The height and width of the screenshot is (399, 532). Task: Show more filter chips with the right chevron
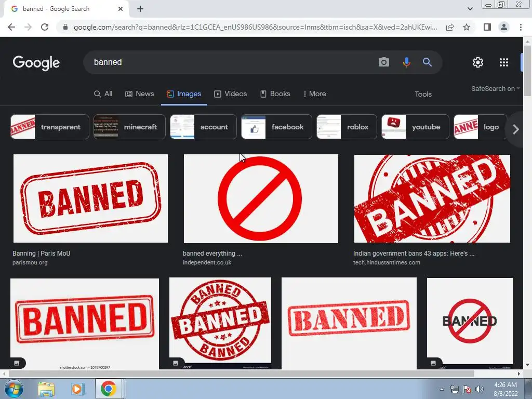click(516, 129)
